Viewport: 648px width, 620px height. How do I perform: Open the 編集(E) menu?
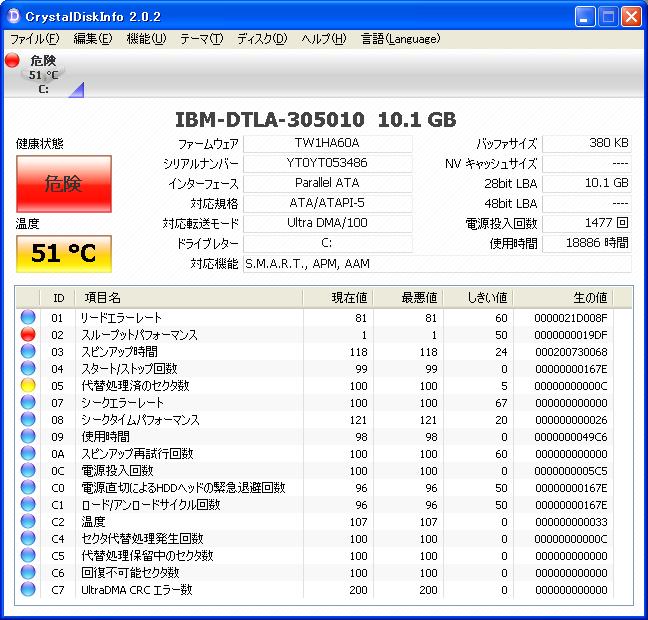point(93,39)
